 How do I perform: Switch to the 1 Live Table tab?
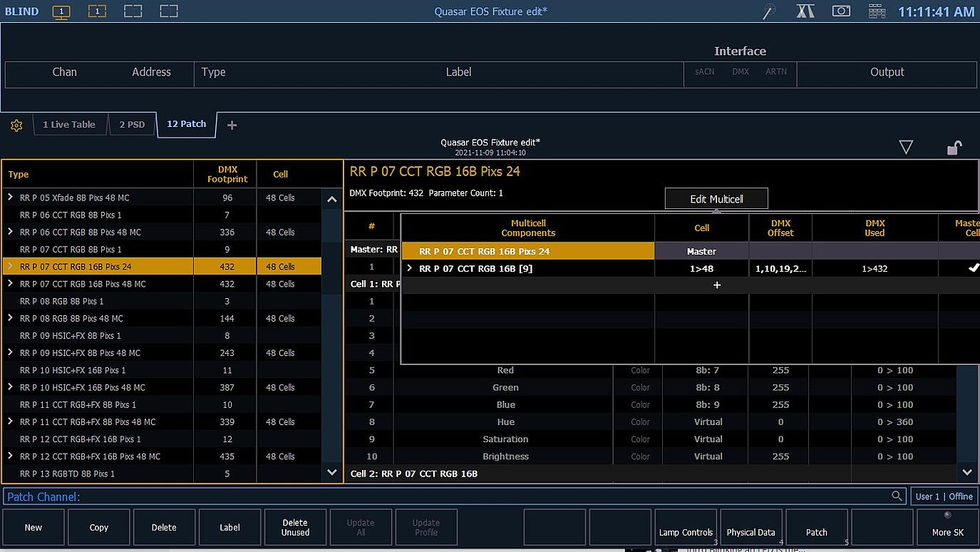[69, 124]
